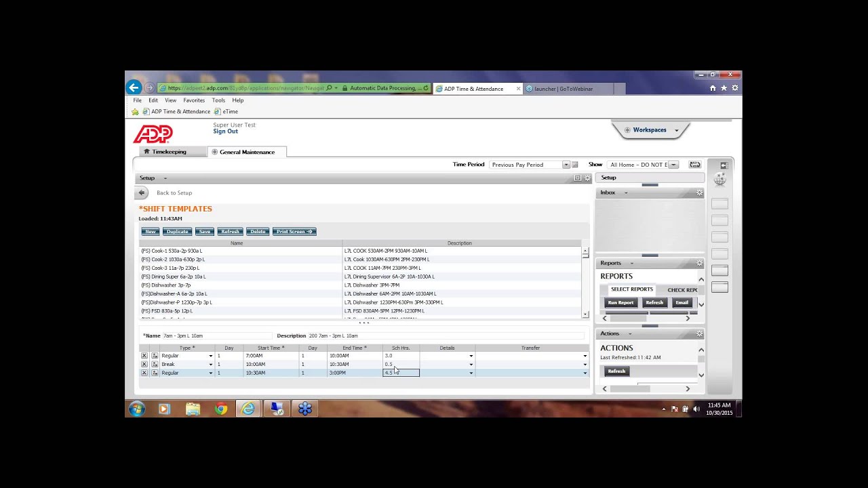The height and width of the screenshot is (488, 868).
Task: Delete the 10:30AM Regular shift row
Action: [144, 373]
